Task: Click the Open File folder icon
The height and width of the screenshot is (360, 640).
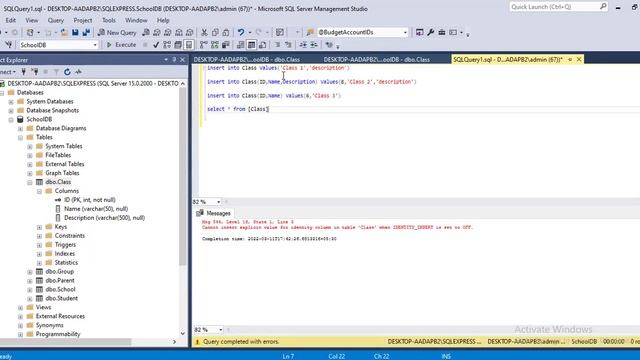Action: [x=64, y=32]
